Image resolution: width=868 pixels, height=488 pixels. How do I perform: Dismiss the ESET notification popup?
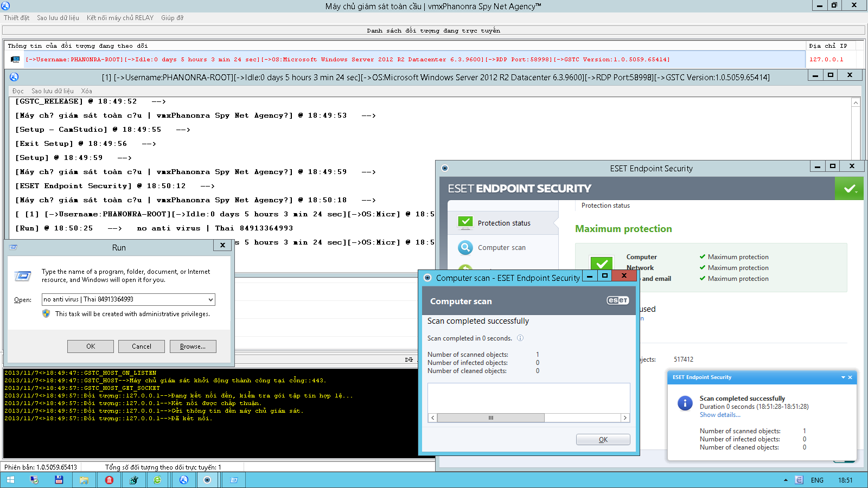click(x=850, y=377)
